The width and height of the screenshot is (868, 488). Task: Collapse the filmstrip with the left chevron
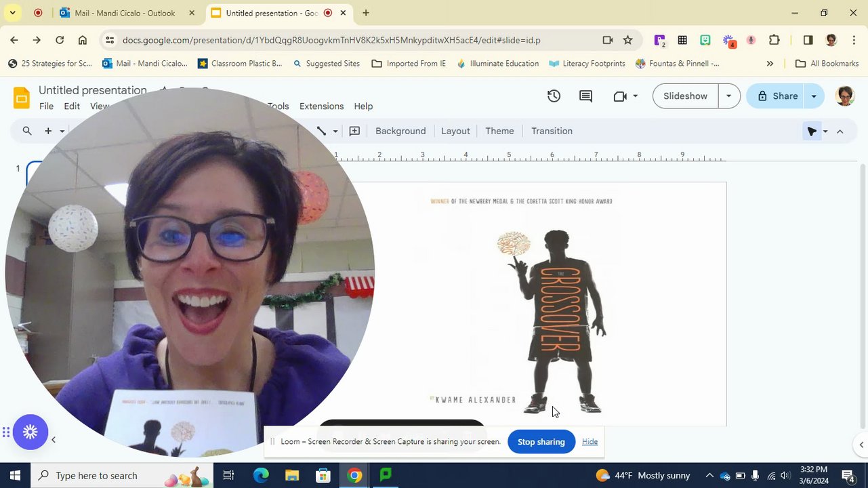click(53, 440)
